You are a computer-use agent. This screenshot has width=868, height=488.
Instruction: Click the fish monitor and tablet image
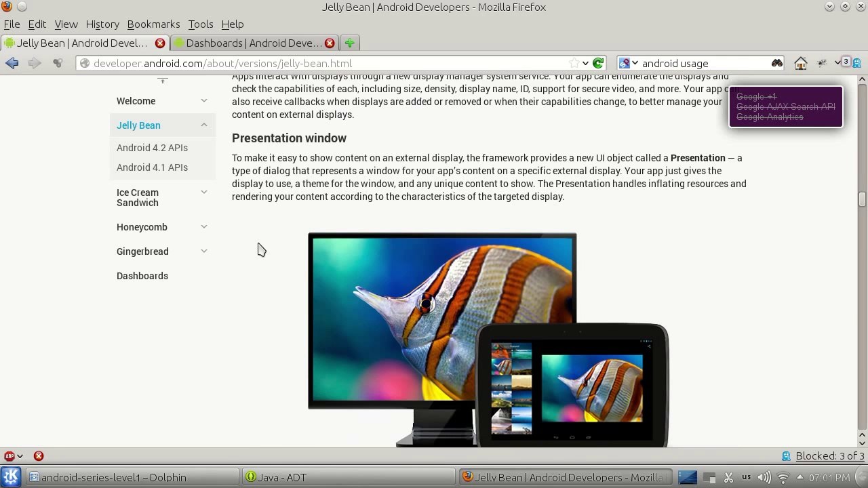pyautogui.click(x=488, y=340)
